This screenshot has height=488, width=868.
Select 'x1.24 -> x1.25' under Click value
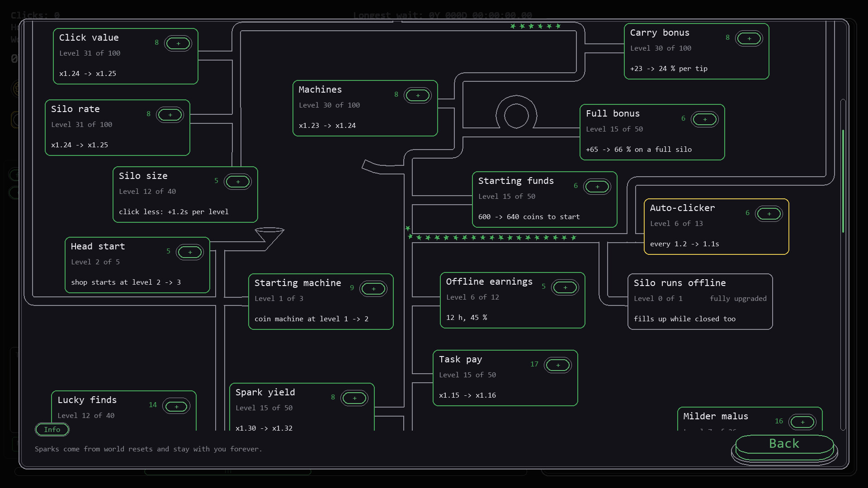(x=88, y=74)
